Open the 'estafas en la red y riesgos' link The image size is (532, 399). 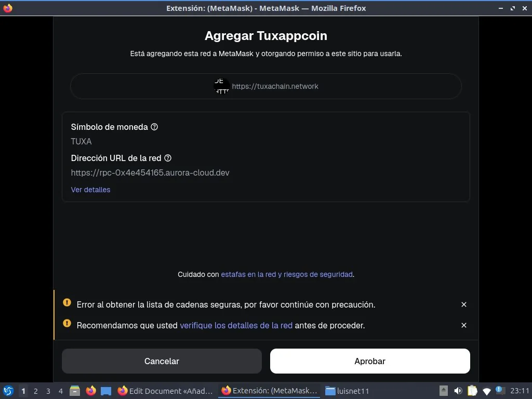pyautogui.click(x=286, y=274)
